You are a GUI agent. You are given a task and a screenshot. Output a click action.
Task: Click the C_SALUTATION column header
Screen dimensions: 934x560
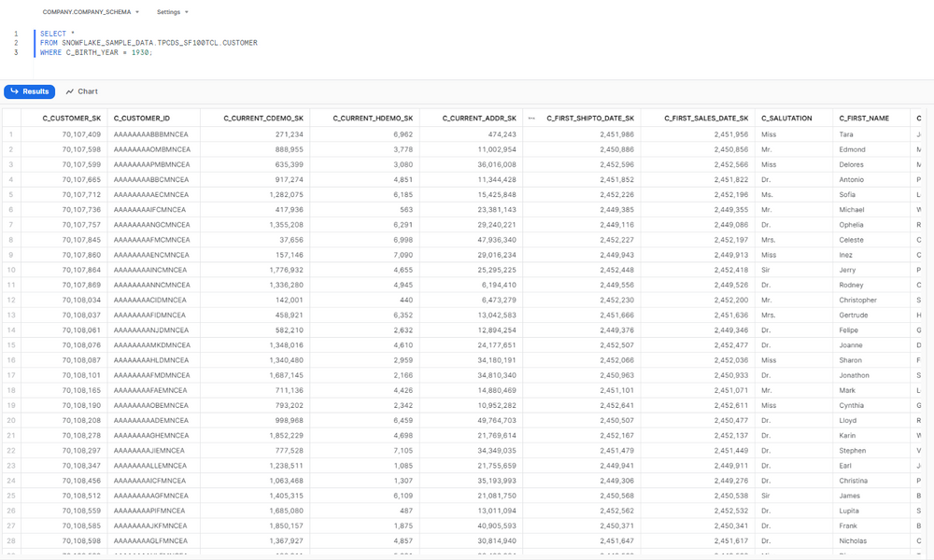pos(786,119)
